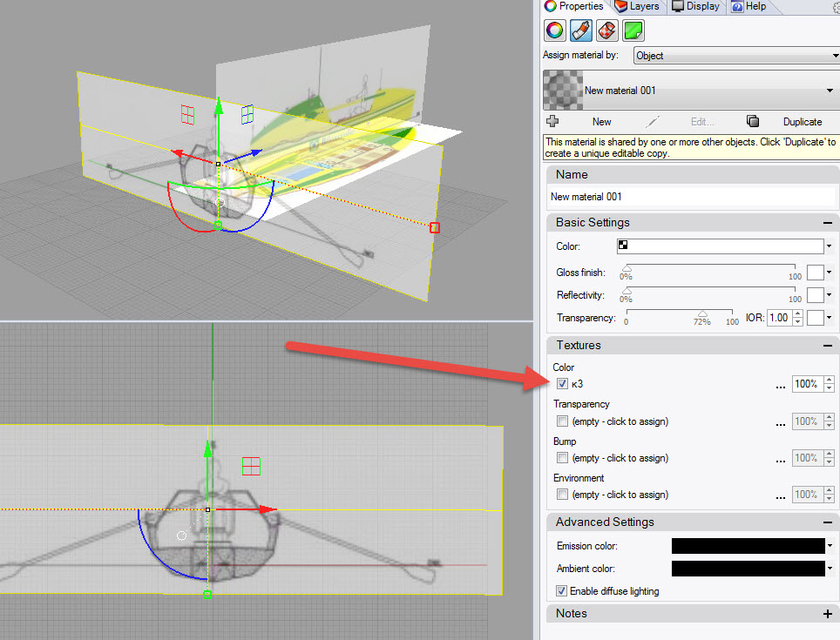Uncheck the к3 color texture checkbox

coord(562,384)
